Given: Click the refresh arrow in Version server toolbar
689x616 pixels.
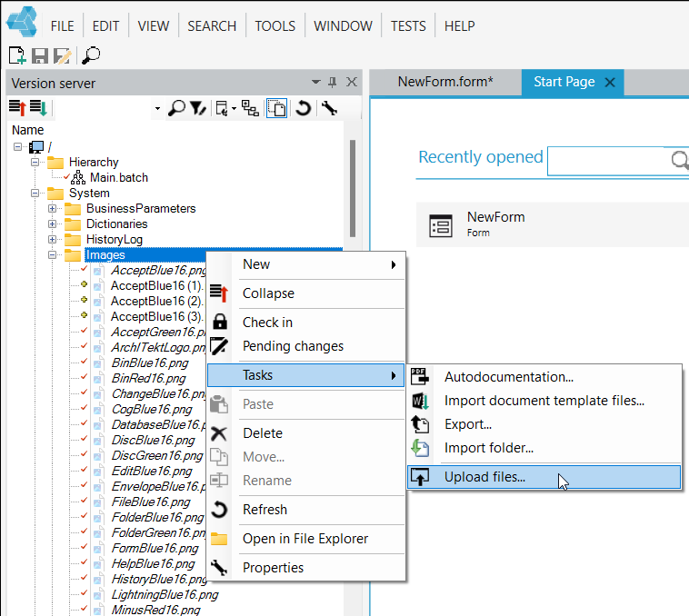Looking at the screenshot, I should pyautogui.click(x=304, y=108).
